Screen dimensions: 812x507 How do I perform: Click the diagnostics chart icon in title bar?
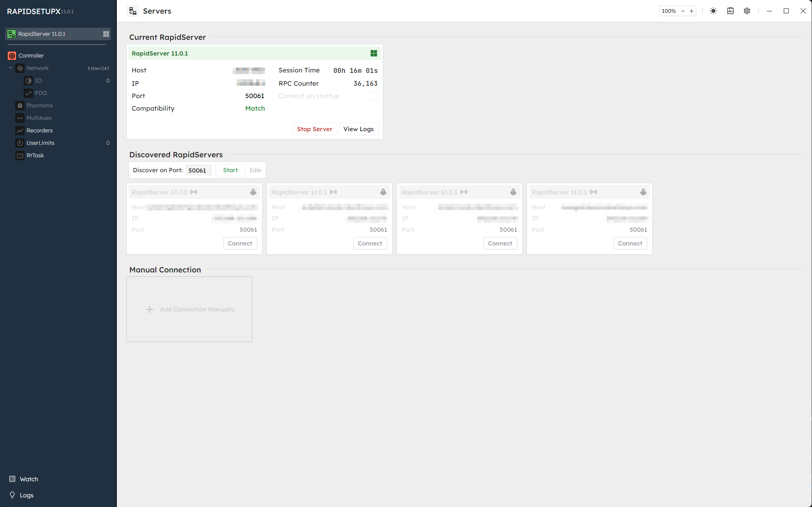point(730,11)
